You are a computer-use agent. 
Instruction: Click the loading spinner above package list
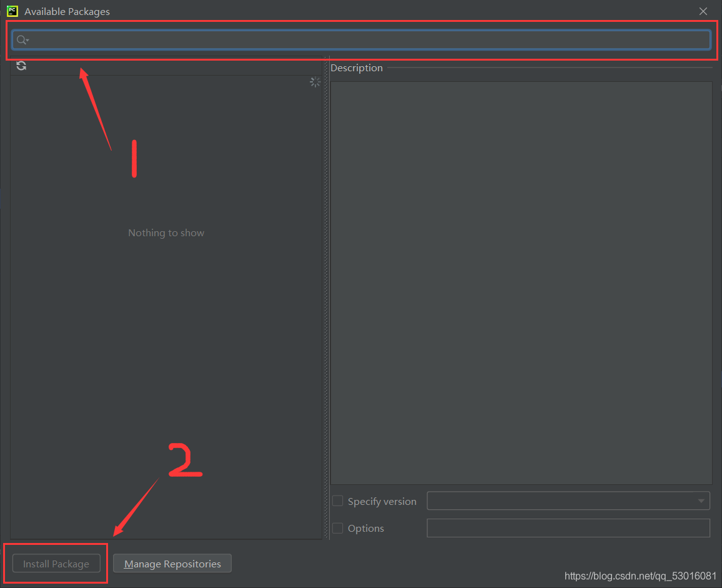tap(315, 82)
